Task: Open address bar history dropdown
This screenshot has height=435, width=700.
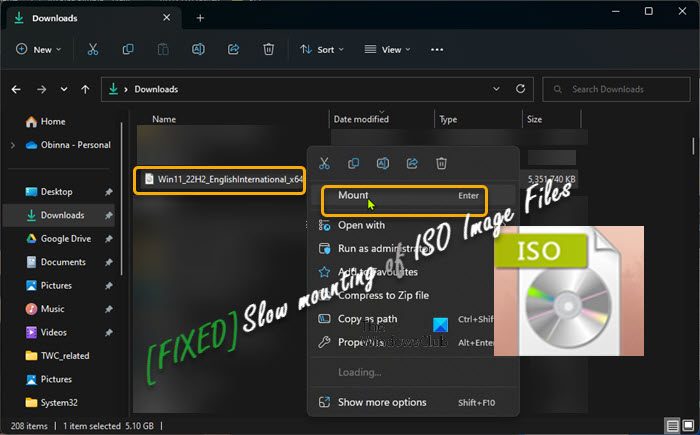Action: [496, 89]
